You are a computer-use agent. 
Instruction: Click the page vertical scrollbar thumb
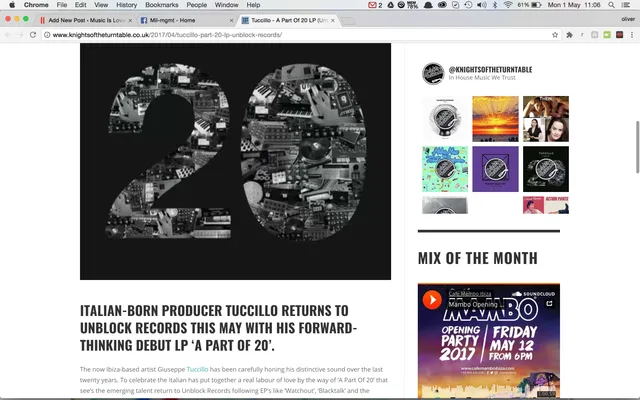(637, 147)
